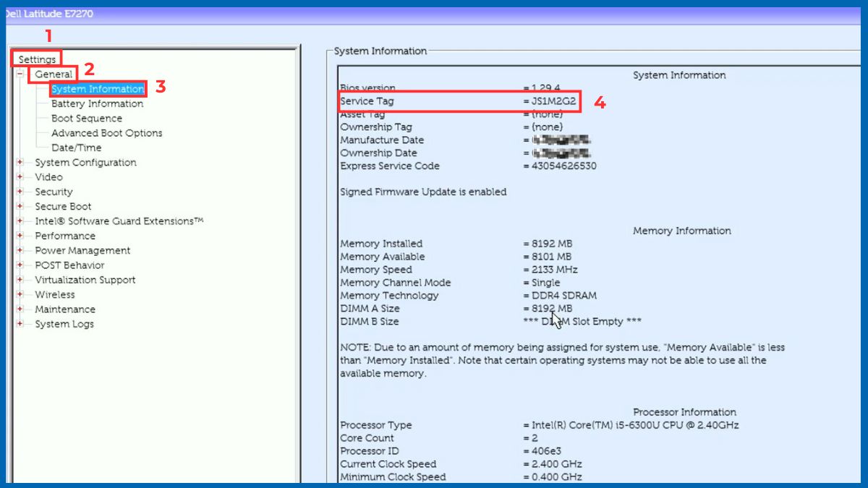Viewport: 868px width, 488px height.
Task: Select the General tree item
Action: click(x=54, y=74)
